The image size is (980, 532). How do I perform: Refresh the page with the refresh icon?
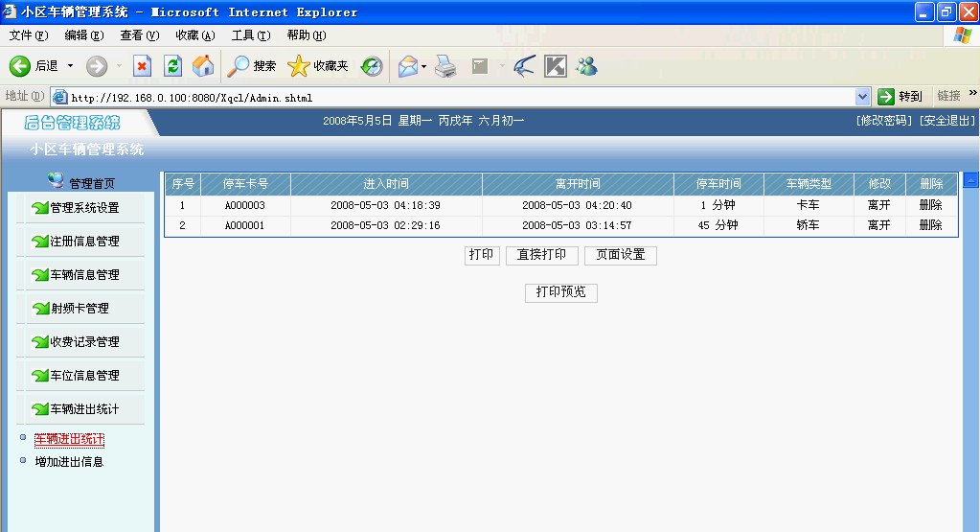coord(173,65)
